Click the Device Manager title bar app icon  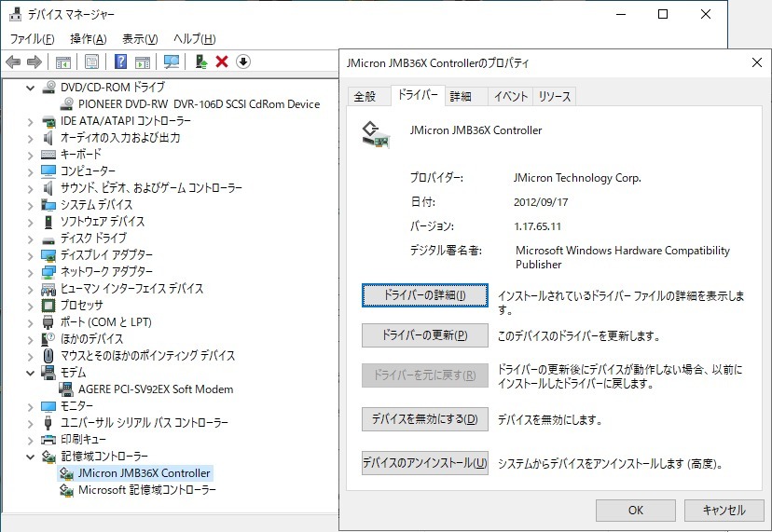pos(16,14)
